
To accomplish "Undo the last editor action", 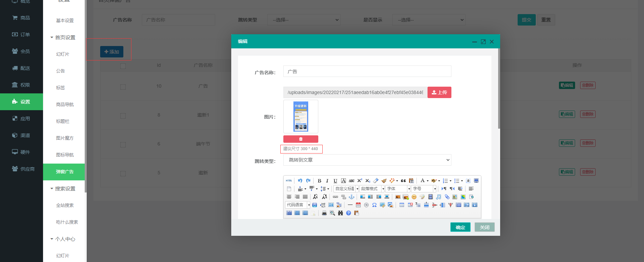I will click(300, 181).
